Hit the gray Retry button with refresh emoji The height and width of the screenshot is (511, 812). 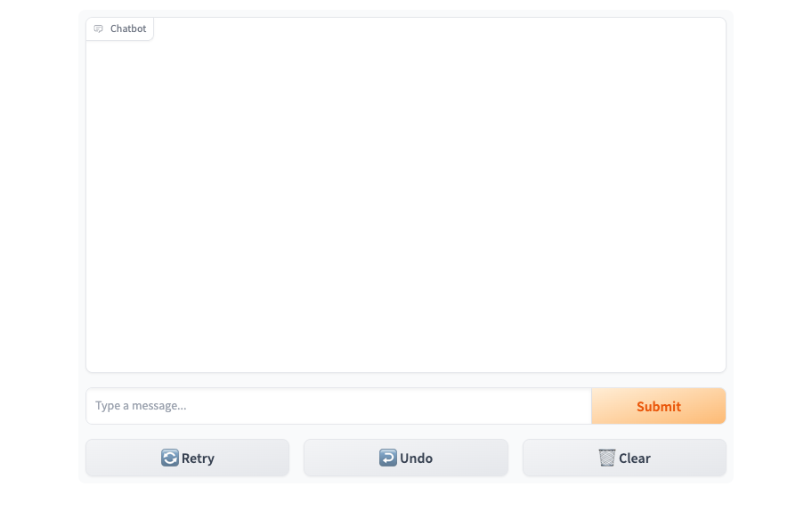click(x=188, y=458)
